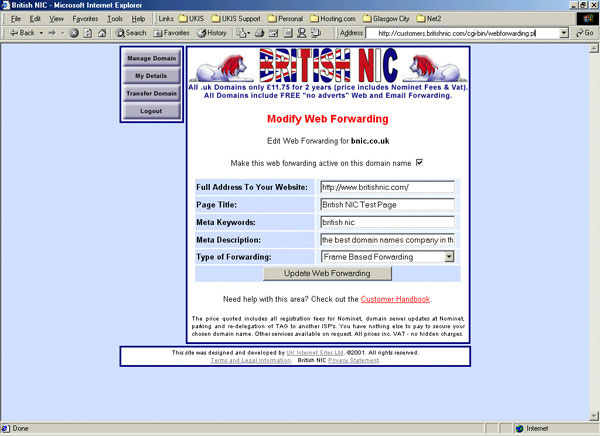This screenshot has width=600, height=436.
Task: Click the Refresh page toolbar icon
Action: click(88, 33)
